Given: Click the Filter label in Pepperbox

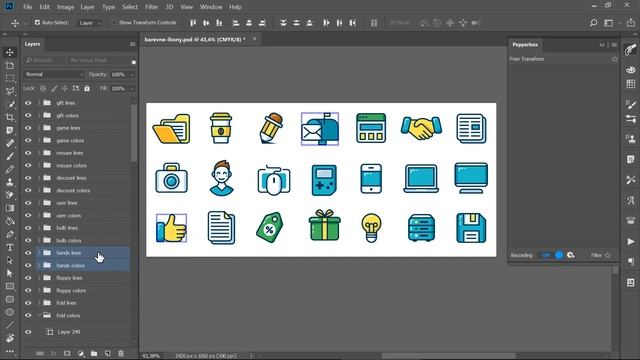Looking at the screenshot, I should tap(596, 255).
